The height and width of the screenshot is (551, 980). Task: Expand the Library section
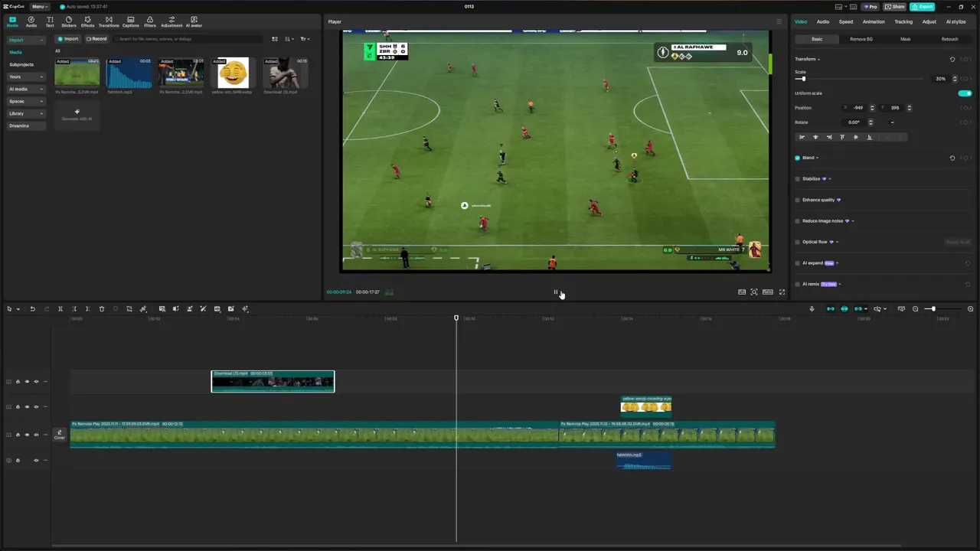[x=26, y=113]
